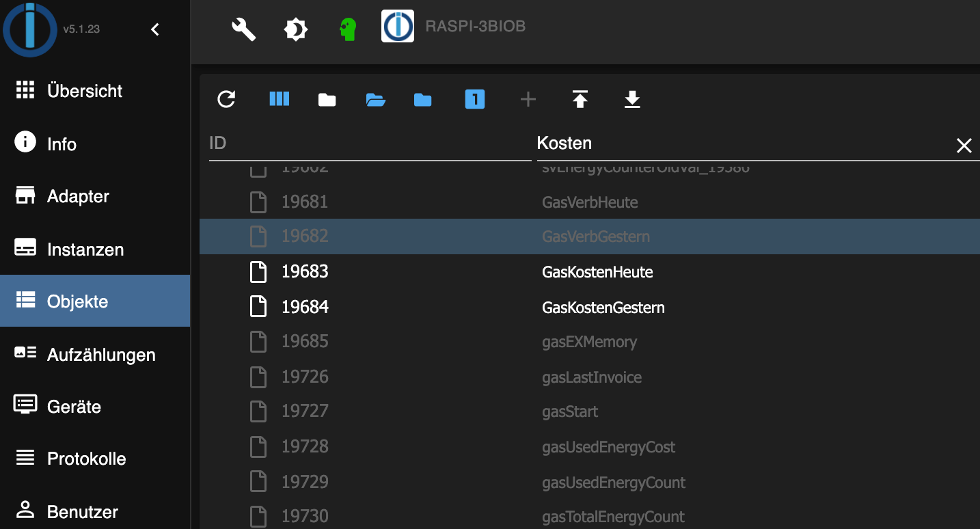Click the name GasVerbHeute
Viewport: 980px width, 529px height.
point(590,202)
